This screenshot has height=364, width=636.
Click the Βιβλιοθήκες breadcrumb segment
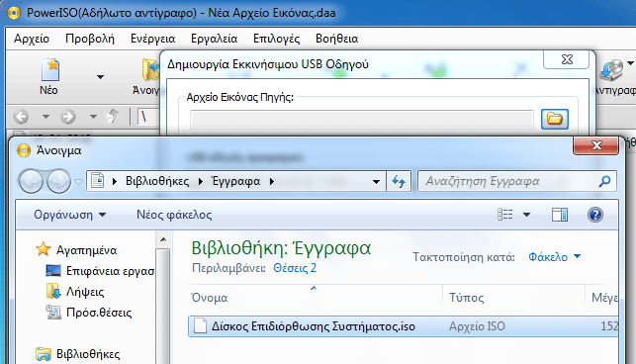[x=157, y=181]
